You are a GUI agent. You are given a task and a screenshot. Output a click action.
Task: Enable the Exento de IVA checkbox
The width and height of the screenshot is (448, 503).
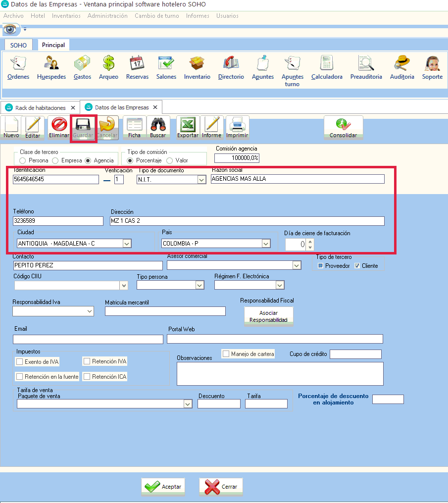pyautogui.click(x=20, y=362)
